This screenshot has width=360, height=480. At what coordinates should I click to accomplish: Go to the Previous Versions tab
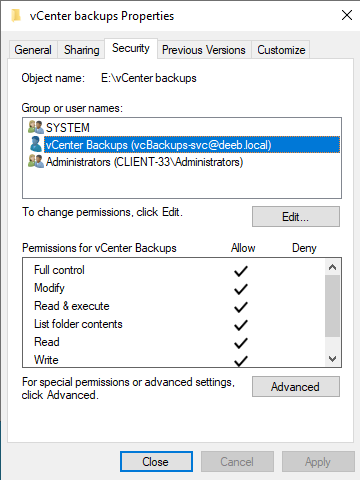pyautogui.click(x=204, y=50)
